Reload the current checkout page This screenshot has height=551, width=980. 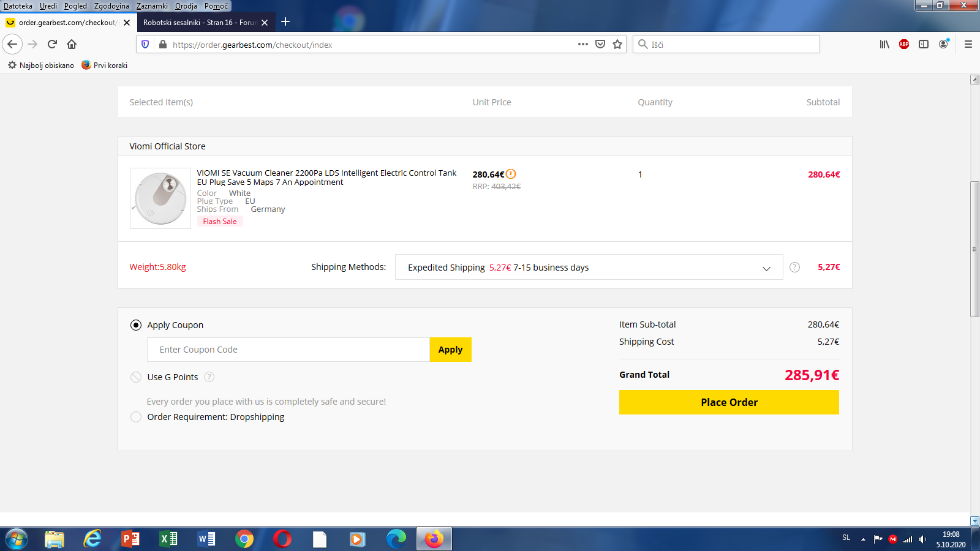pyautogui.click(x=52, y=44)
